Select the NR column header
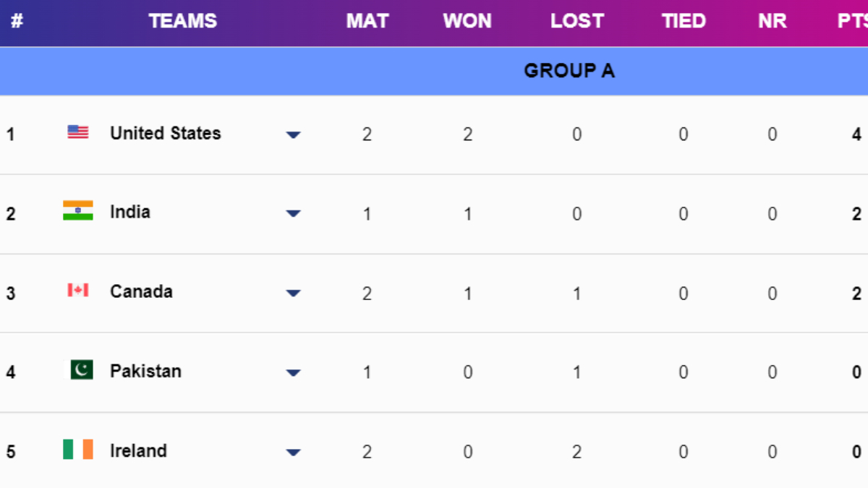 pos(772,21)
